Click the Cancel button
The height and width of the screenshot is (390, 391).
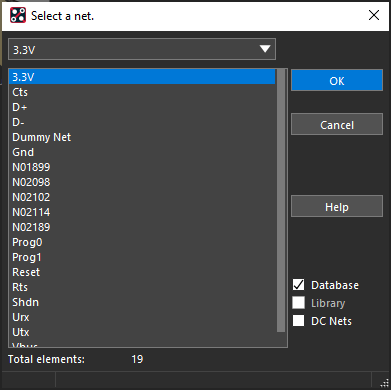337,124
